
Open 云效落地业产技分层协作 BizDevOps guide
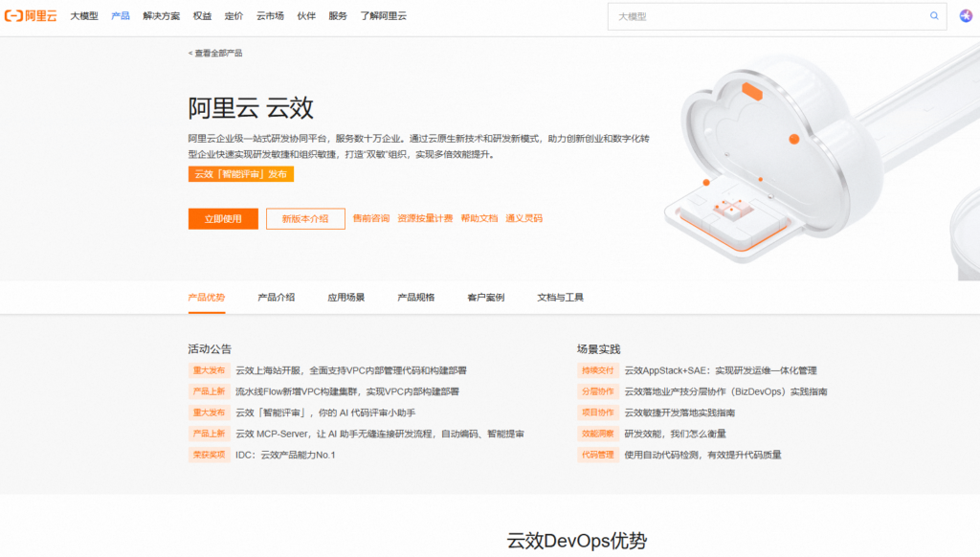725,392
